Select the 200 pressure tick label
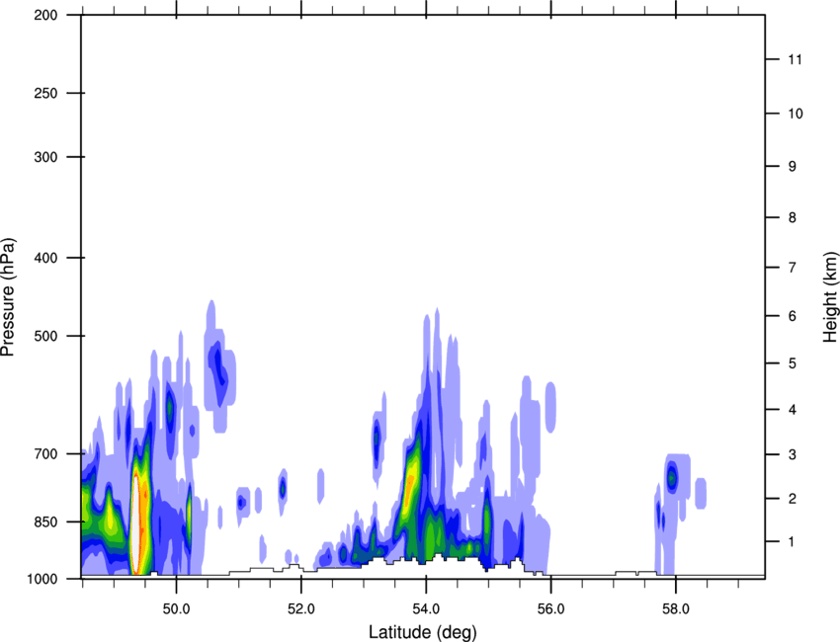The width and height of the screenshot is (840, 642). pos(45,15)
